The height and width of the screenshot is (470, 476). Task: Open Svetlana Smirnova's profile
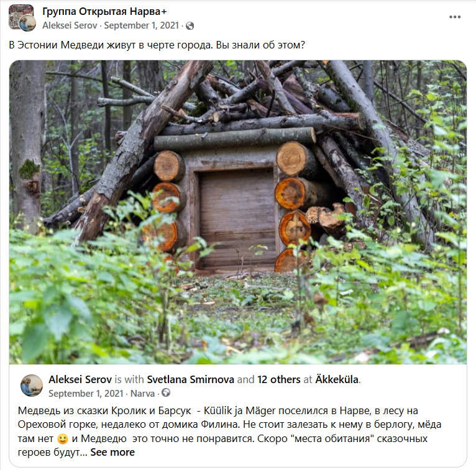190,379
